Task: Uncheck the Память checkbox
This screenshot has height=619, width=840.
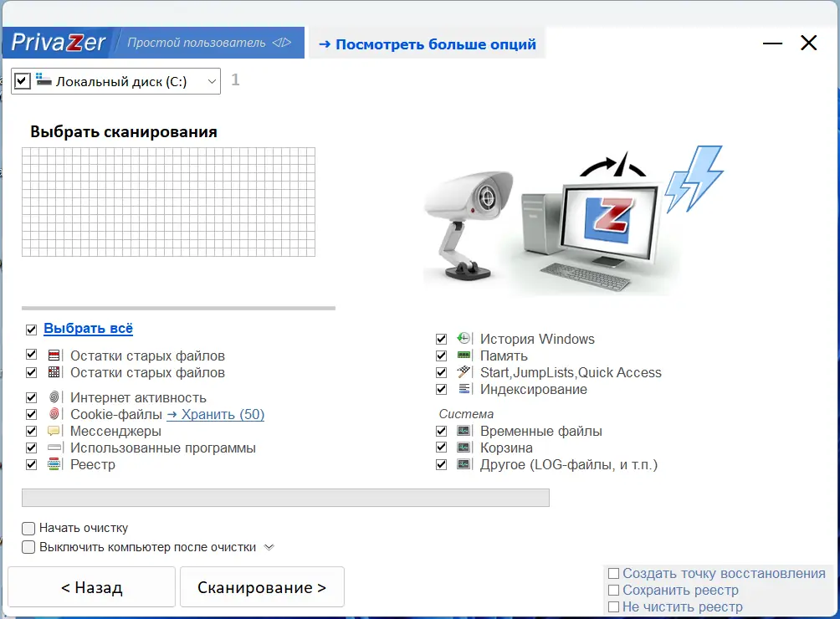Action: [x=441, y=355]
